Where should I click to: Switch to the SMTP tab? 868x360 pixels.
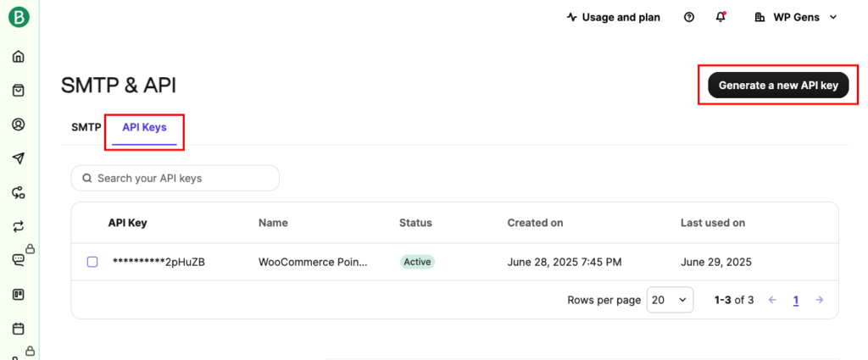(86, 127)
